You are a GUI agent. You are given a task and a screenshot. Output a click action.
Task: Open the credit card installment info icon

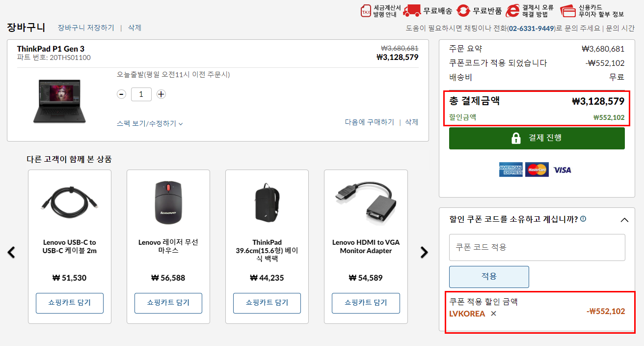[568, 10]
